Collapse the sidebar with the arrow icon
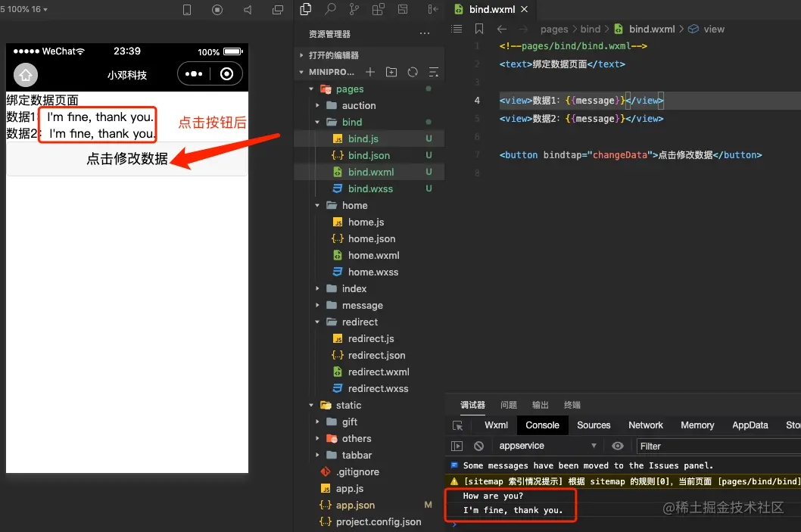 (433, 9)
